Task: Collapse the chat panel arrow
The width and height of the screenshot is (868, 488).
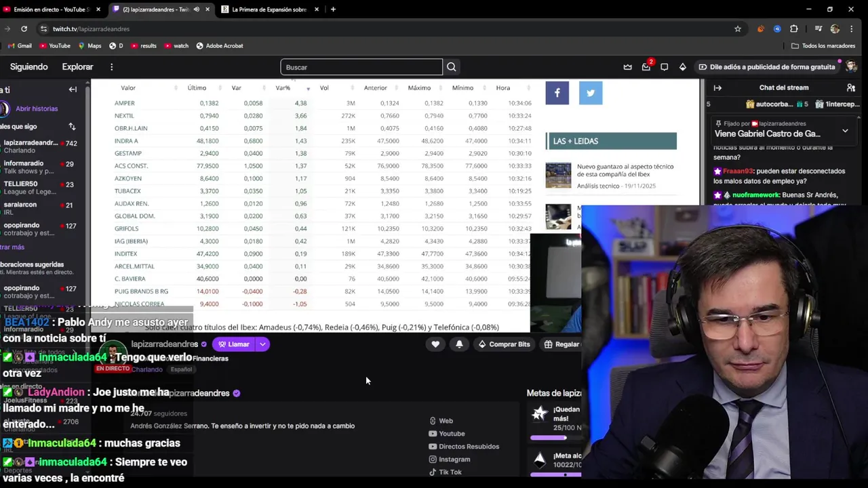Action: click(717, 87)
